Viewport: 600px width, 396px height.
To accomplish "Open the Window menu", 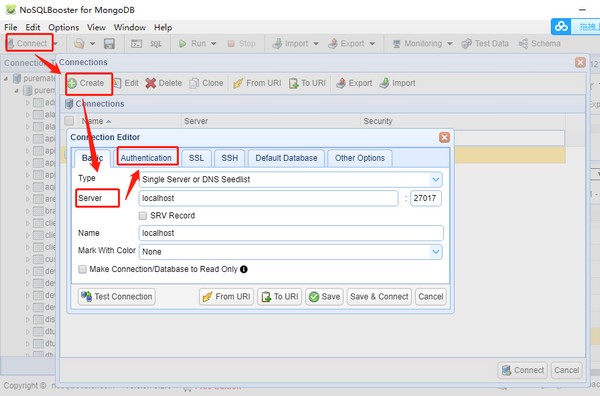I will (130, 28).
